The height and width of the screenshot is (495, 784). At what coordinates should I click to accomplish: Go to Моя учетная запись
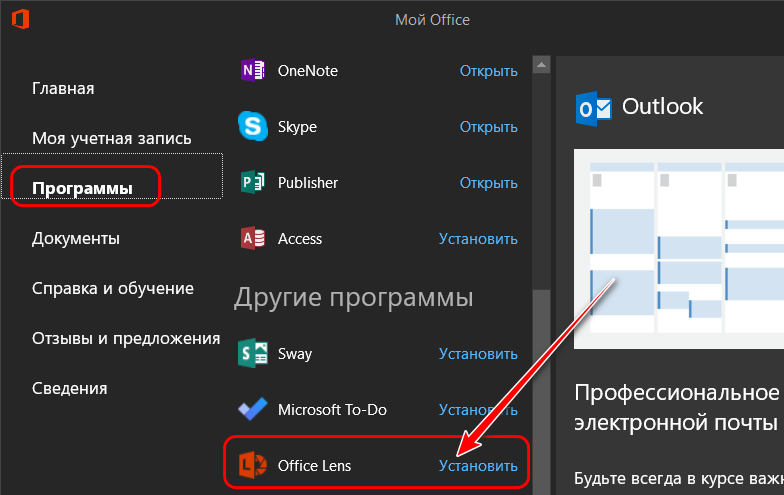[112, 138]
